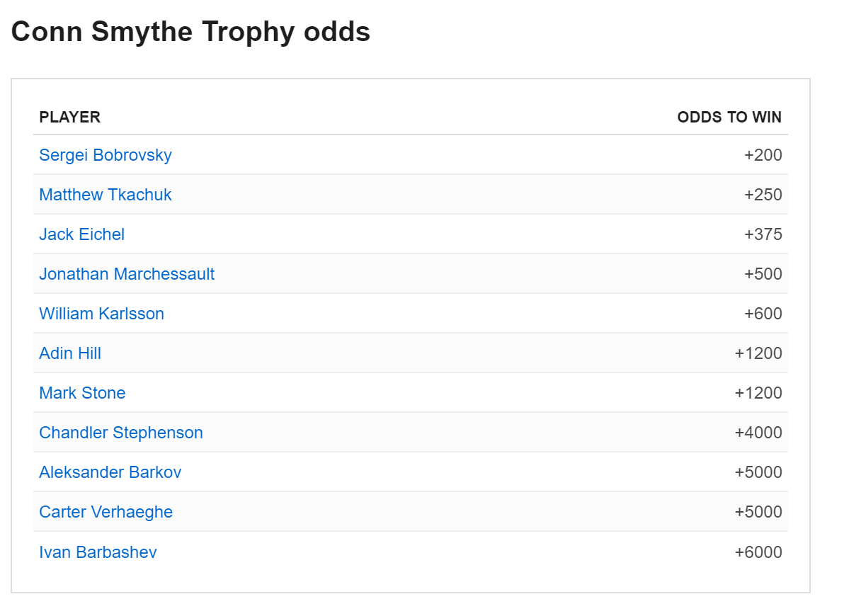Image resolution: width=849 pixels, height=616 pixels.
Task: Select the Jonathan Marchessault link
Action: [x=127, y=274]
